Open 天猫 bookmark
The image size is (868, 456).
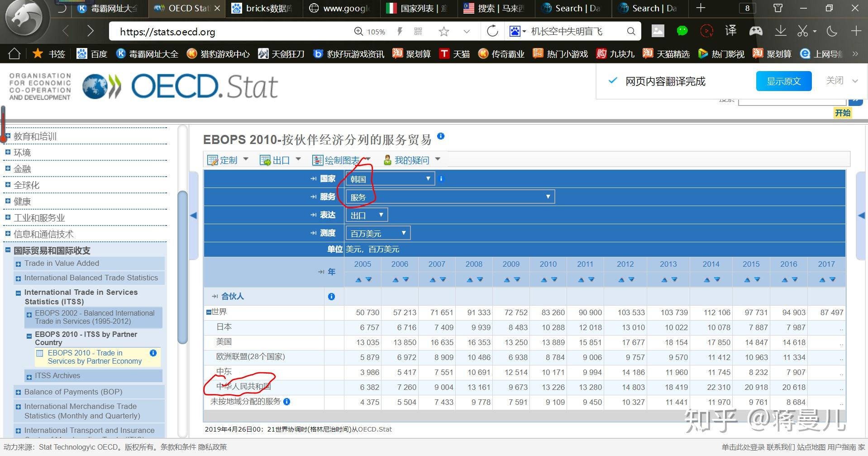click(x=455, y=54)
